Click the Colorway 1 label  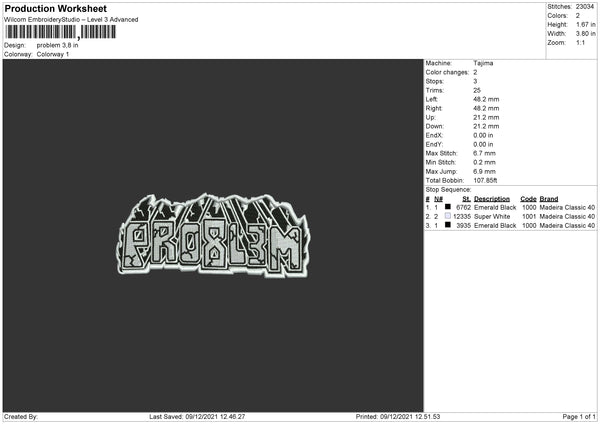click(x=53, y=54)
